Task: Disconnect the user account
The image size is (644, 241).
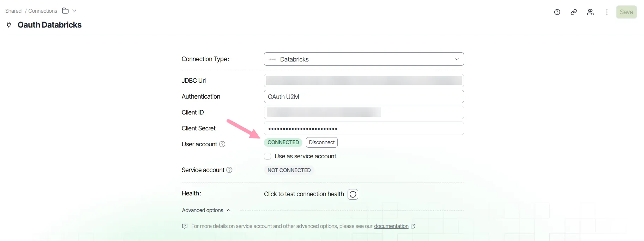Action: [322, 142]
